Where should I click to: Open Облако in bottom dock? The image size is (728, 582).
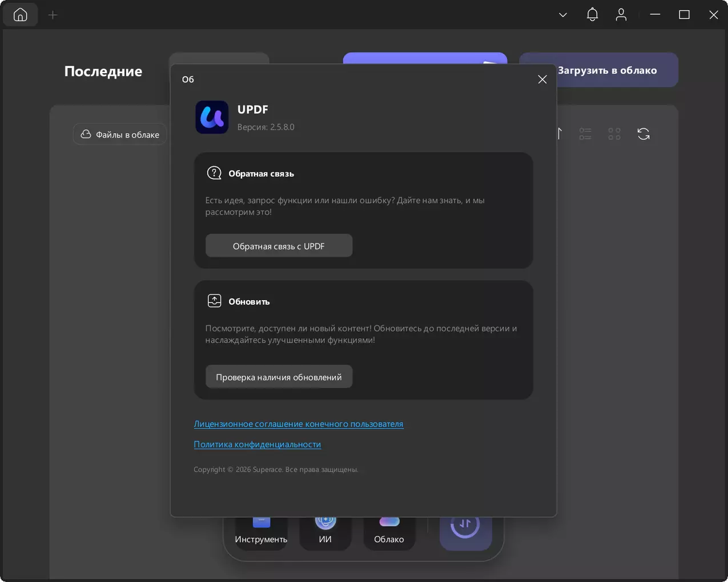click(x=389, y=533)
